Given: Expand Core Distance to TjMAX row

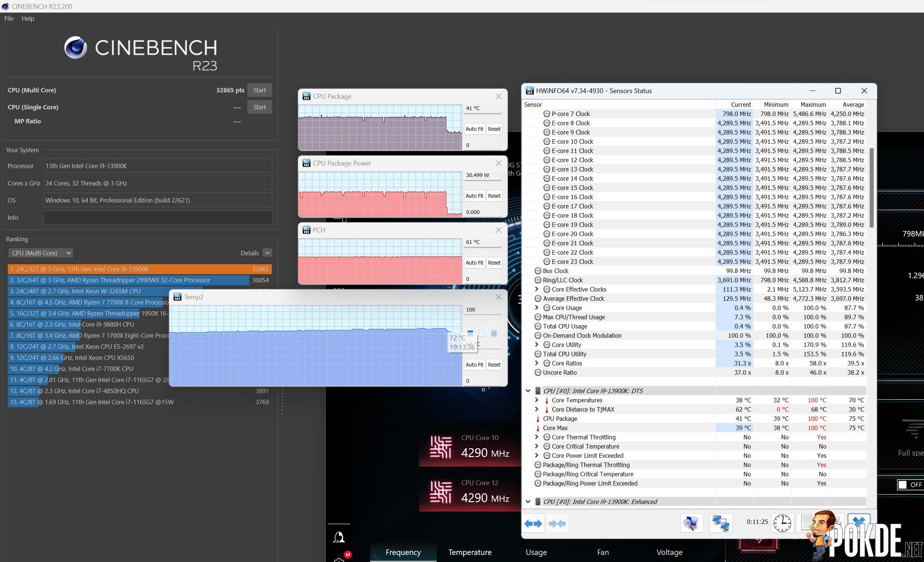Looking at the screenshot, I should pos(537,409).
